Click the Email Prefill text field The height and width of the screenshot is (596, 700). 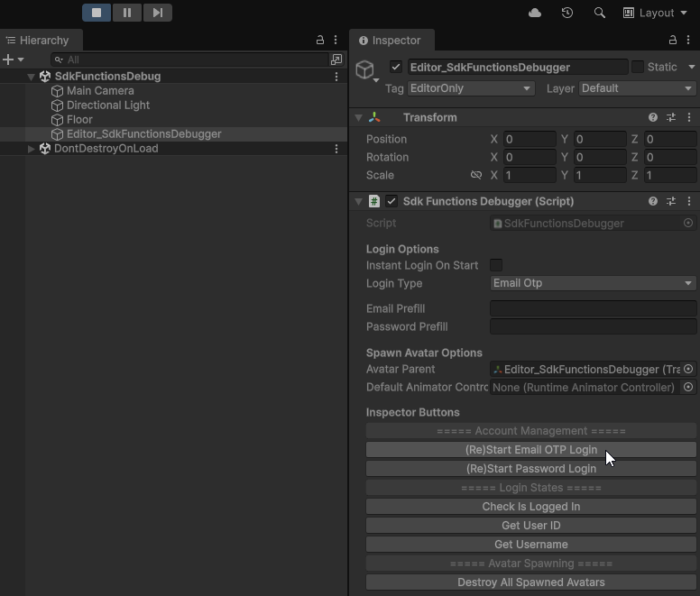pyautogui.click(x=593, y=308)
